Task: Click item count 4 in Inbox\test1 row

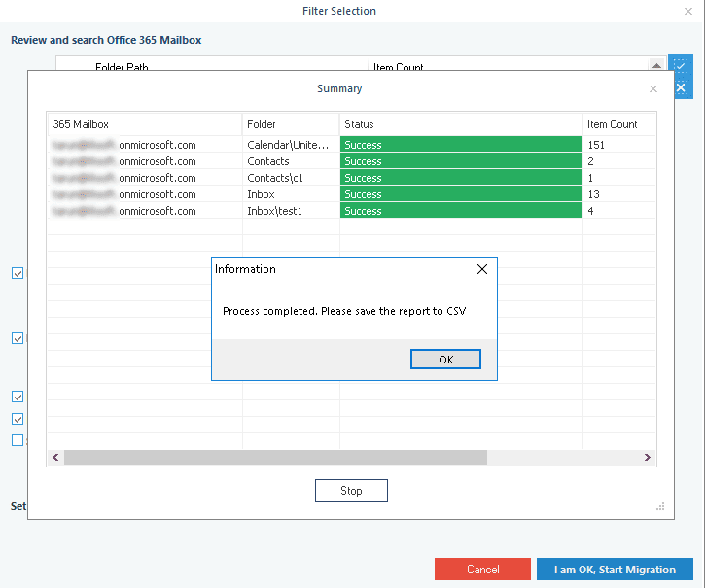Action: click(x=590, y=211)
